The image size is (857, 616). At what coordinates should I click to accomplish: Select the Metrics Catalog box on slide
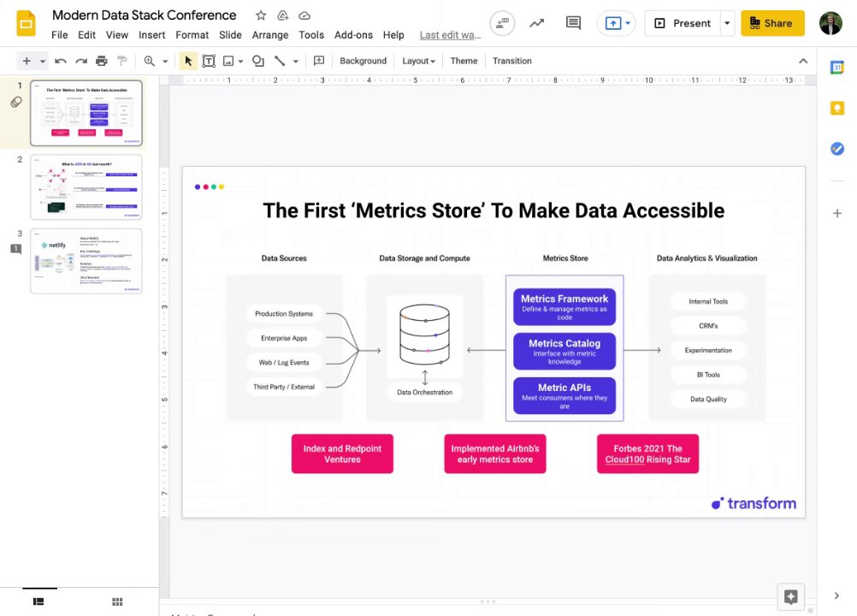[564, 351]
